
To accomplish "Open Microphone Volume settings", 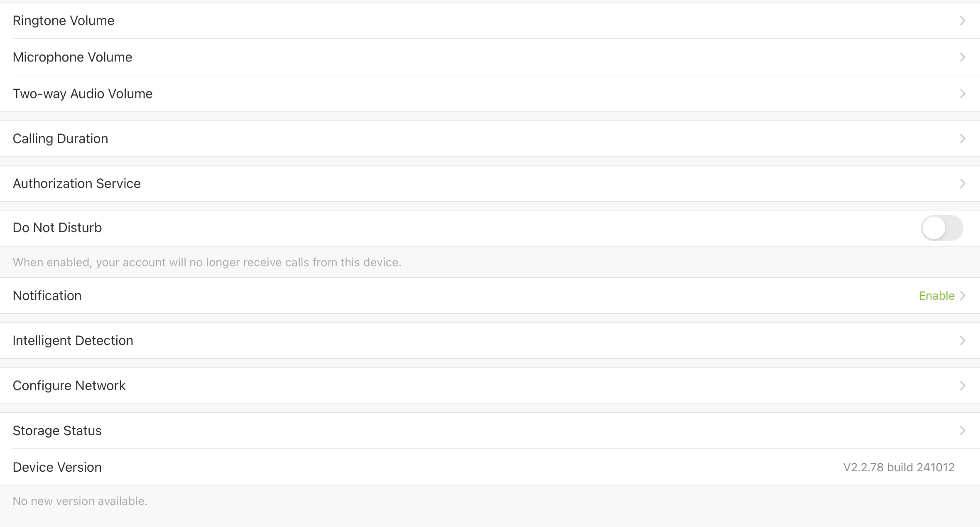I will pos(73,57).
